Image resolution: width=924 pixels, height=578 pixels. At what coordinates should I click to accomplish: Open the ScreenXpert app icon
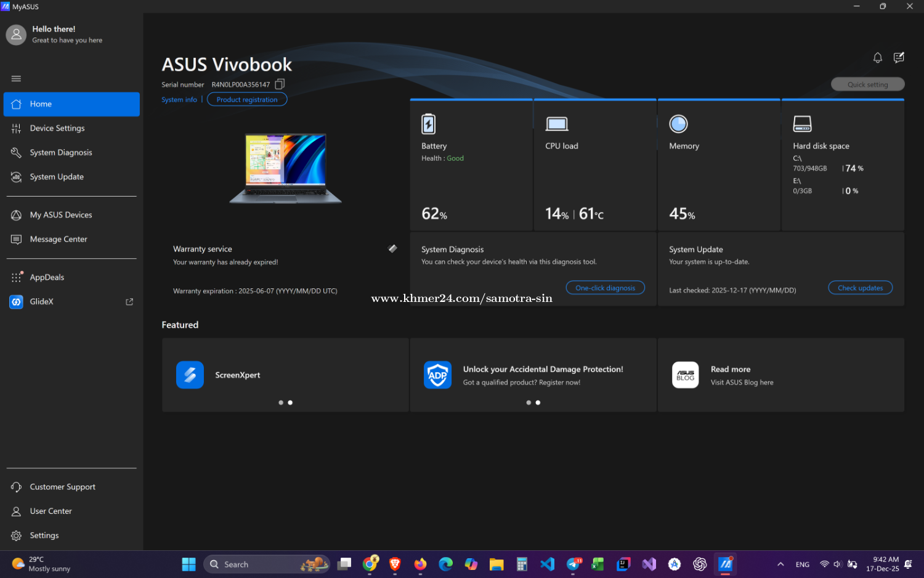tap(190, 375)
